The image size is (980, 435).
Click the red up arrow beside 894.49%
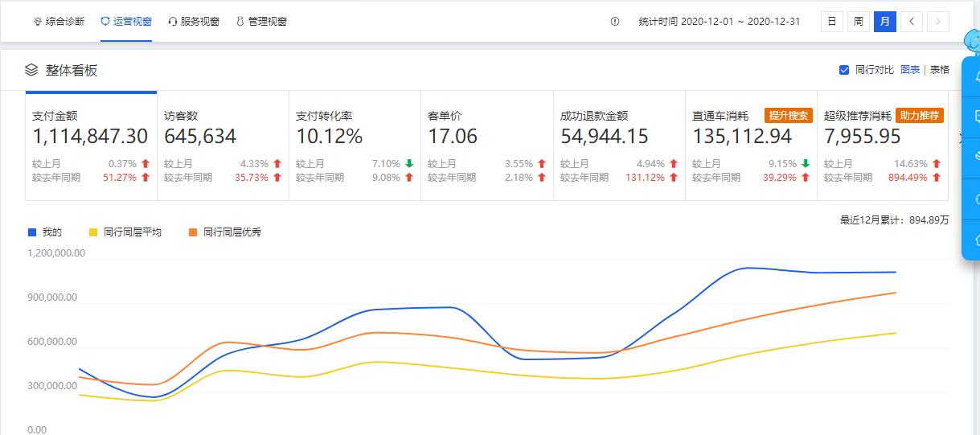point(937,178)
